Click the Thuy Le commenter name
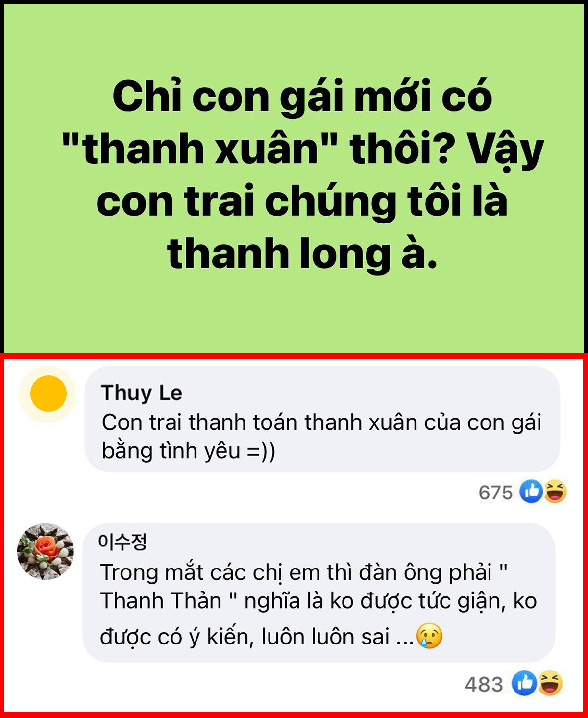Screen dimensions: 588x718 click(142, 393)
